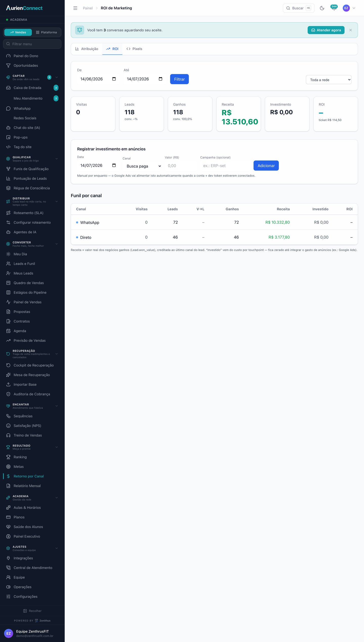Open Pontuação de Leads chart icon
The height and width of the screenshot is (642, 364).
(x=8, y=178)
